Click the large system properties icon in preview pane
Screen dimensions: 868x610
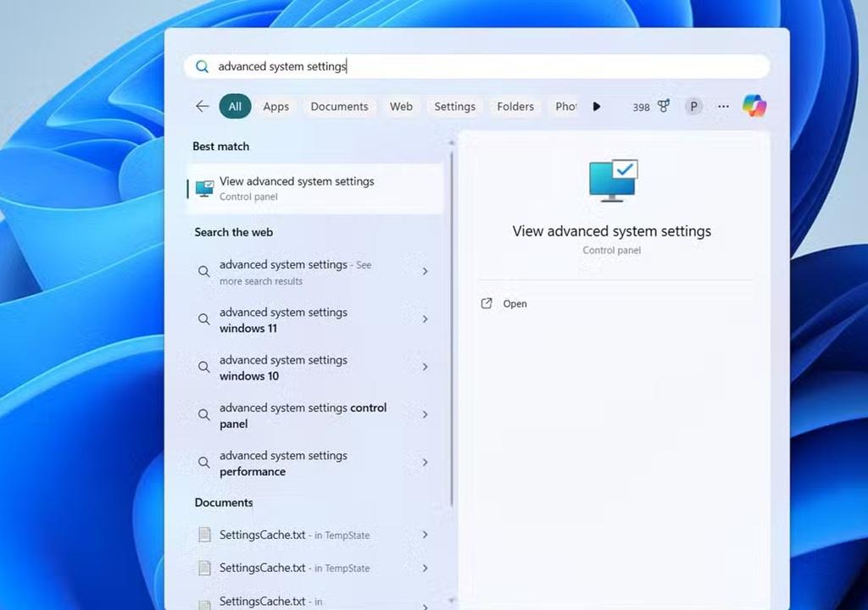coord(612,179)
